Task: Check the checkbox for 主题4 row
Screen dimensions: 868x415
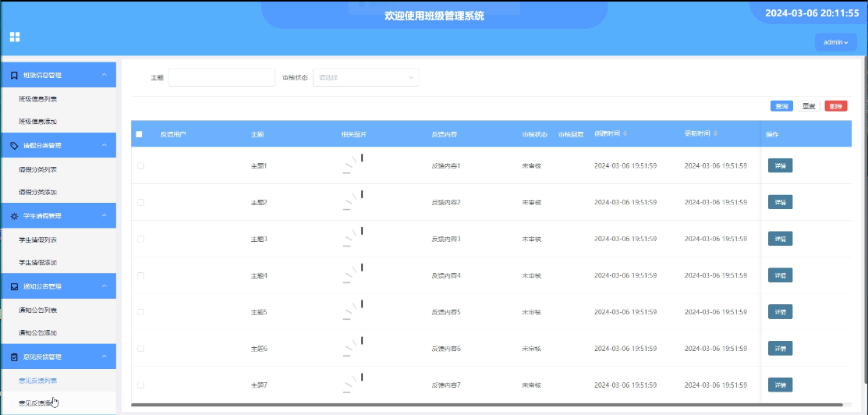Action: [x=140, y=275]
